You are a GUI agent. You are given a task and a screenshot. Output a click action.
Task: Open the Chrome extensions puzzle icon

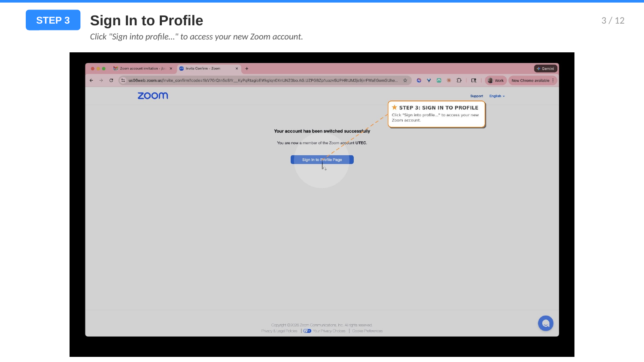[x=459, y=80]
